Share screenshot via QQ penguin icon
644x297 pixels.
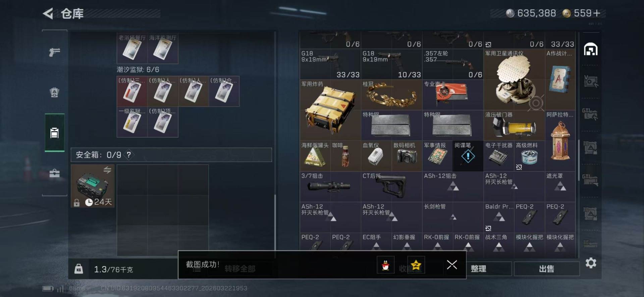click(x=385, y=265)
